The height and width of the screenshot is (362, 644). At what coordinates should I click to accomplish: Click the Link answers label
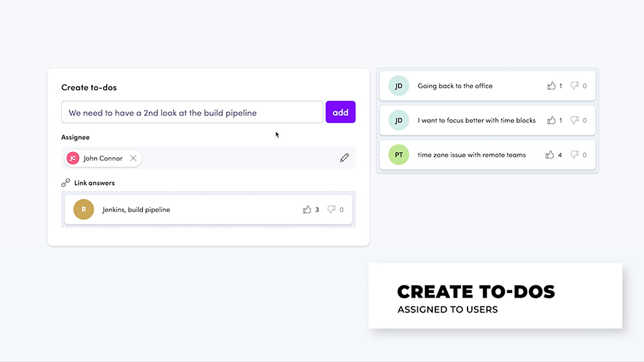point(95,183)
